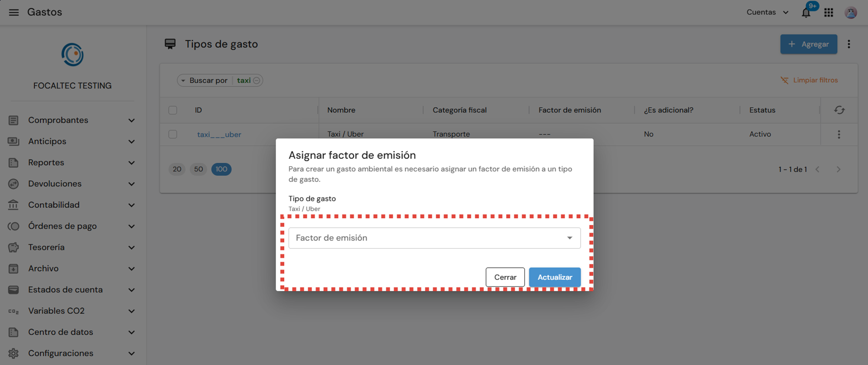This screenshot has height=365, width=868.
Task: Open Archivo menu item
Action: 72,269
